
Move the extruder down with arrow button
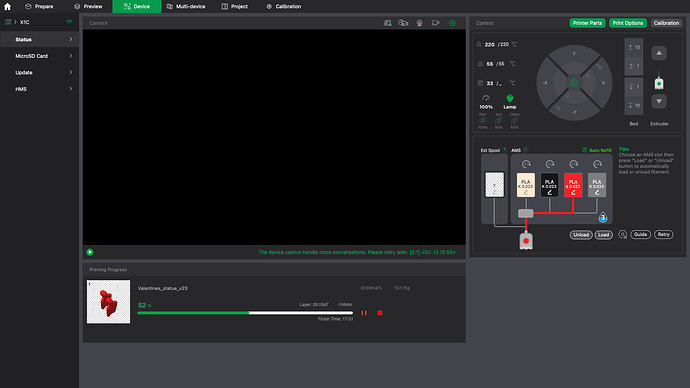click(x=659, y=101)
